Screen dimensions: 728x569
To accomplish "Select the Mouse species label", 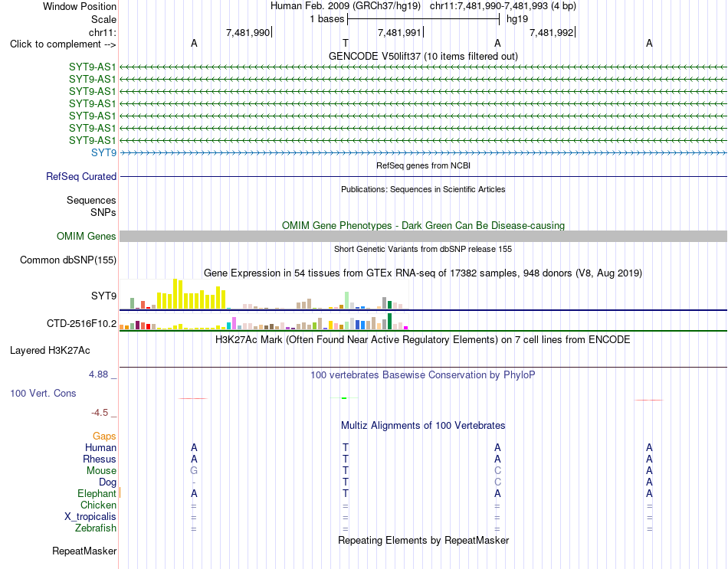I will tap(101, 471).
